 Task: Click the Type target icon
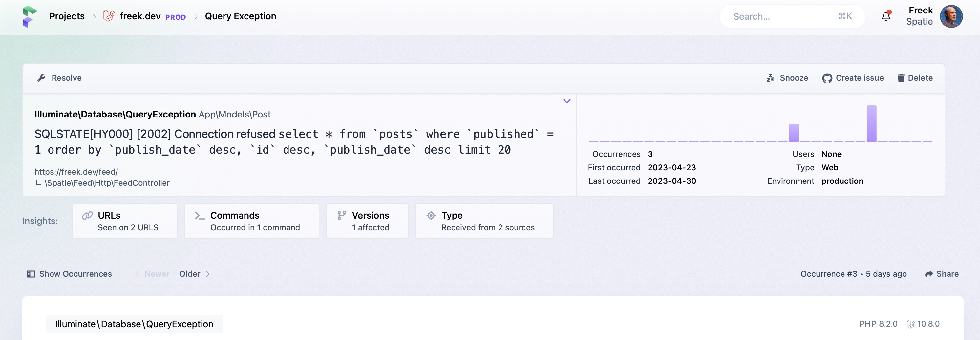pos(431,215)
